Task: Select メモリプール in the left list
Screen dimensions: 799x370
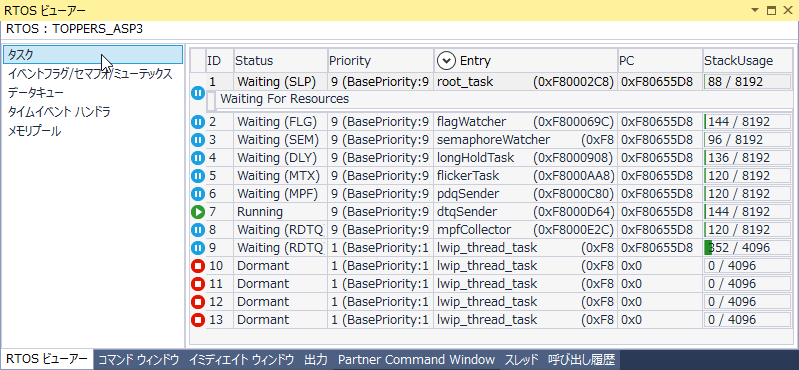Action: tap(34, 131)
